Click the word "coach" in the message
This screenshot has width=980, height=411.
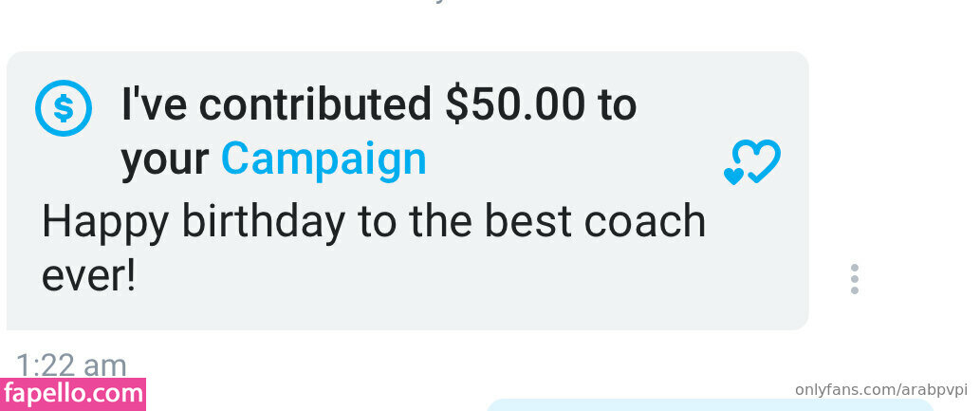[645, 221]
